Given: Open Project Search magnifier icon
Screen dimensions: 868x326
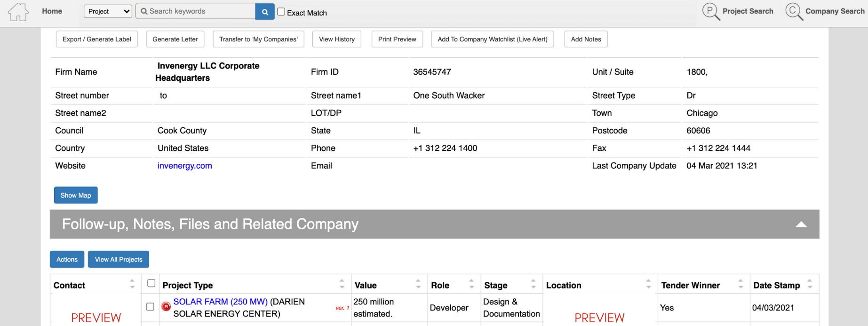Looking at the screenshot, I should [711, 12].
